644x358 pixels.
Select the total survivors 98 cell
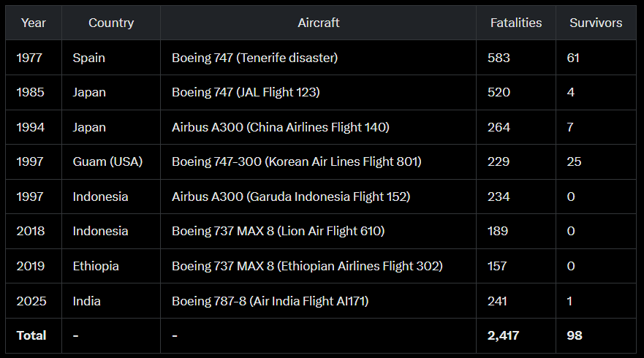(x=596, y=336)
